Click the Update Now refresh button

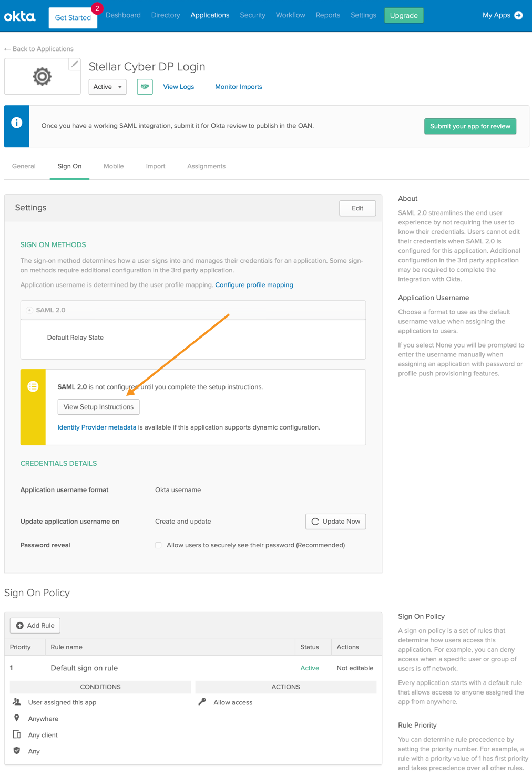pyautogui.click(x=335, y=522)
